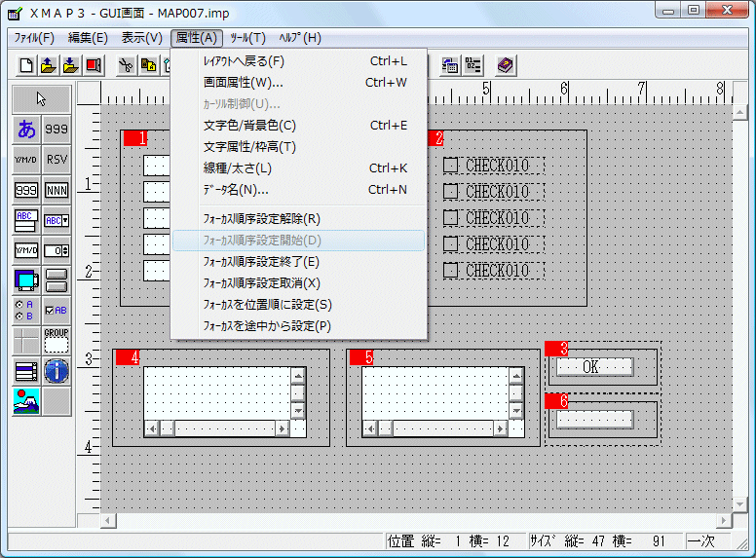Choose 画面属性(W)... menu item
Screen dimensions: 756x558
click(x=299, y=83)
